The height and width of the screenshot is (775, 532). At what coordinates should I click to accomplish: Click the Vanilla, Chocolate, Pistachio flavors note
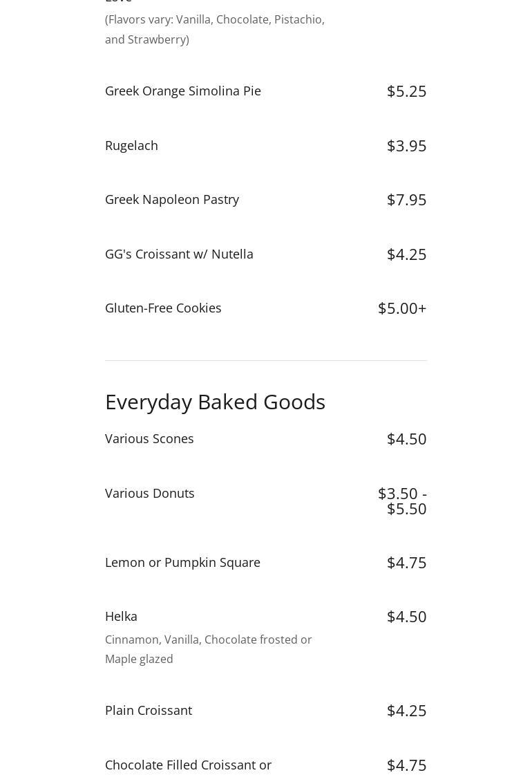(214, 29)
